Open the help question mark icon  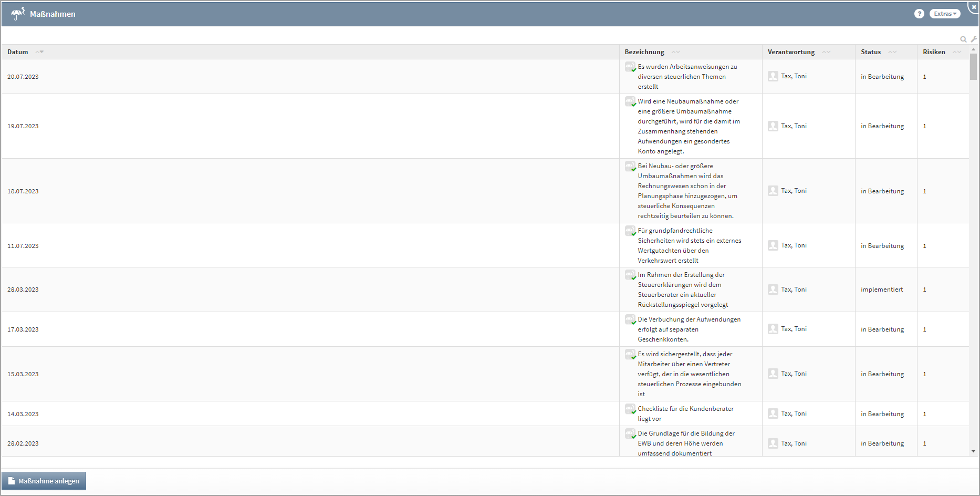pos(919,14)
